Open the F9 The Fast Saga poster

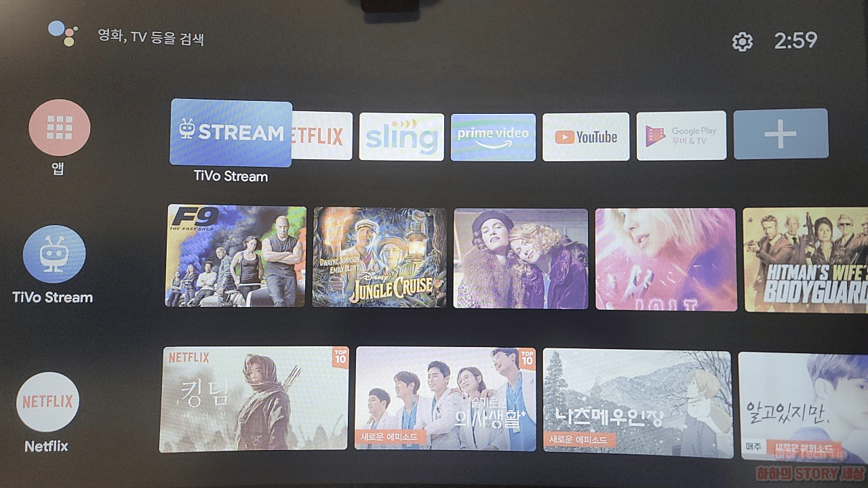click(236, 256)
